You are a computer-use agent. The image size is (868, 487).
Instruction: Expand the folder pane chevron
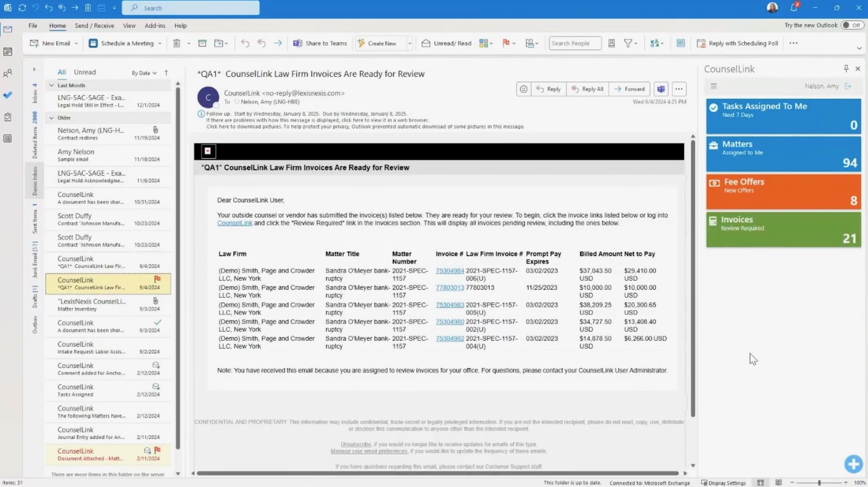34,69
